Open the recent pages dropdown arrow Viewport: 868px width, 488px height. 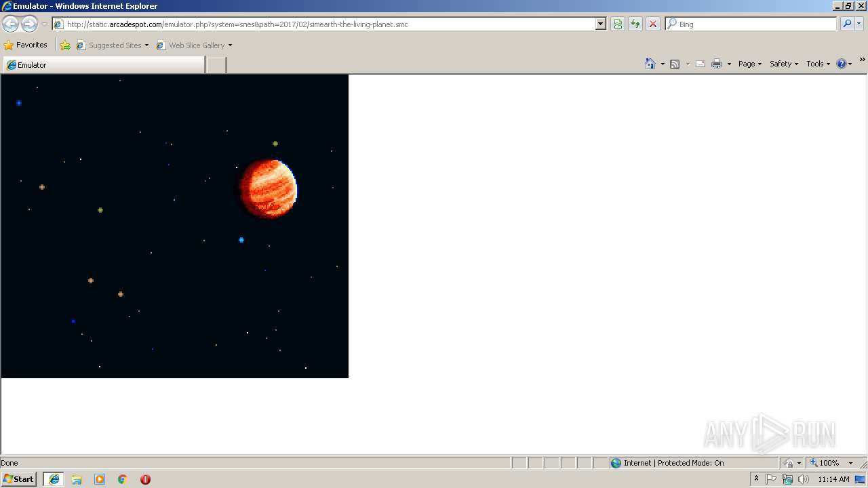coord(44,24)
